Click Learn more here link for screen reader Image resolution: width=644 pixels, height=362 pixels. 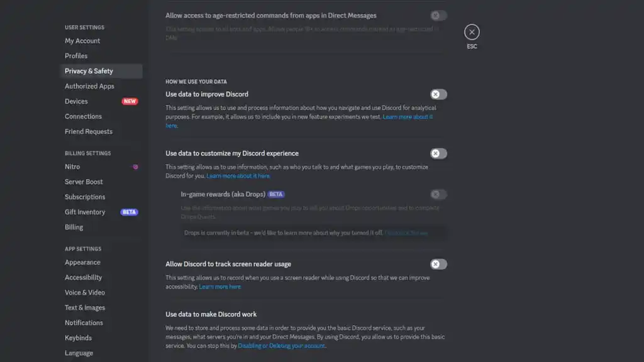click(x=219, y=287)
